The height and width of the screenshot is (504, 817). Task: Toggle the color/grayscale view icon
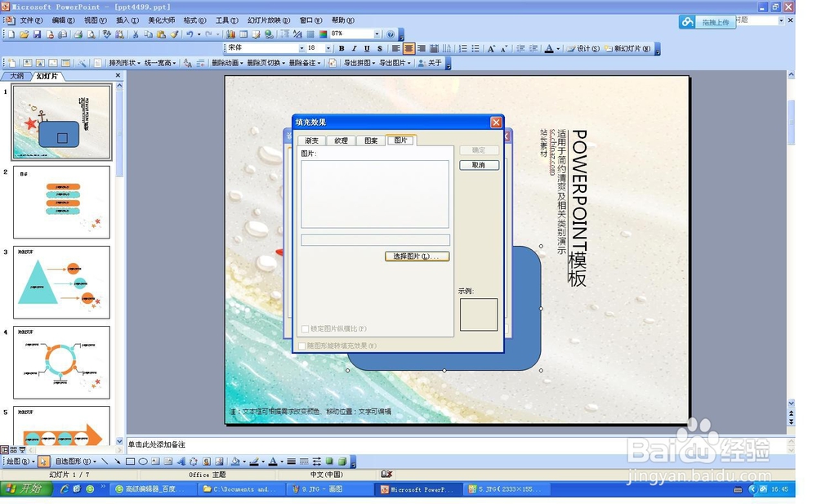point(323,34)
